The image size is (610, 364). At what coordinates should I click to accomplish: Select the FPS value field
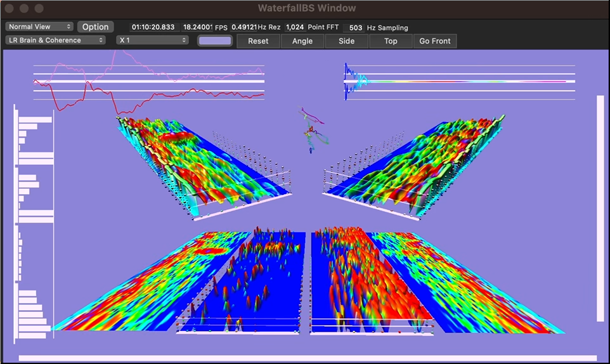coord(197,27)
